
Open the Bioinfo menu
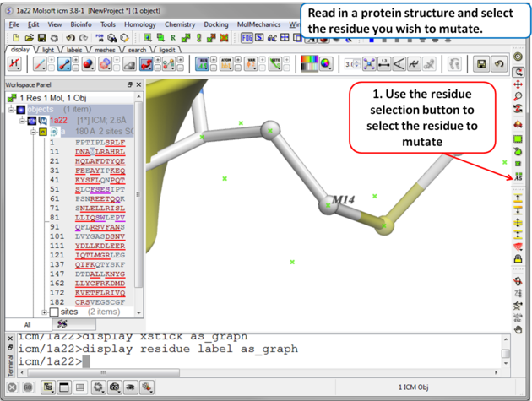[81, 24]
